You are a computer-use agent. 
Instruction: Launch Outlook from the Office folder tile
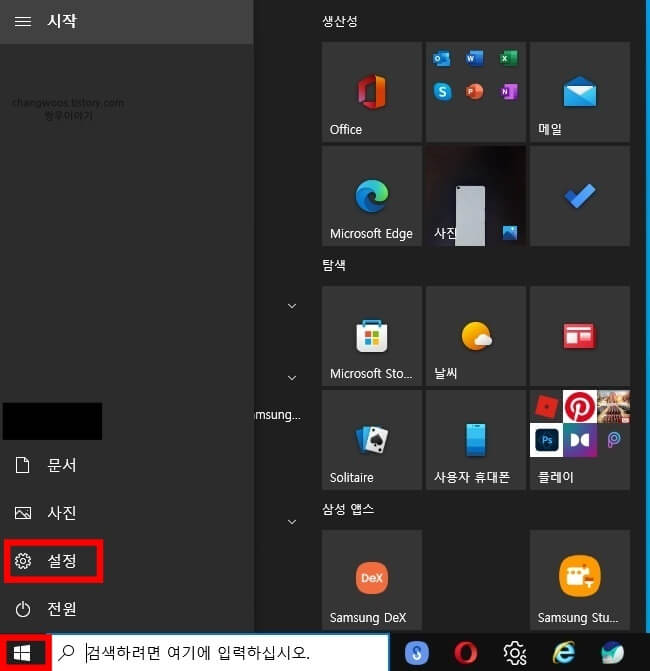[x=442, y=58]
